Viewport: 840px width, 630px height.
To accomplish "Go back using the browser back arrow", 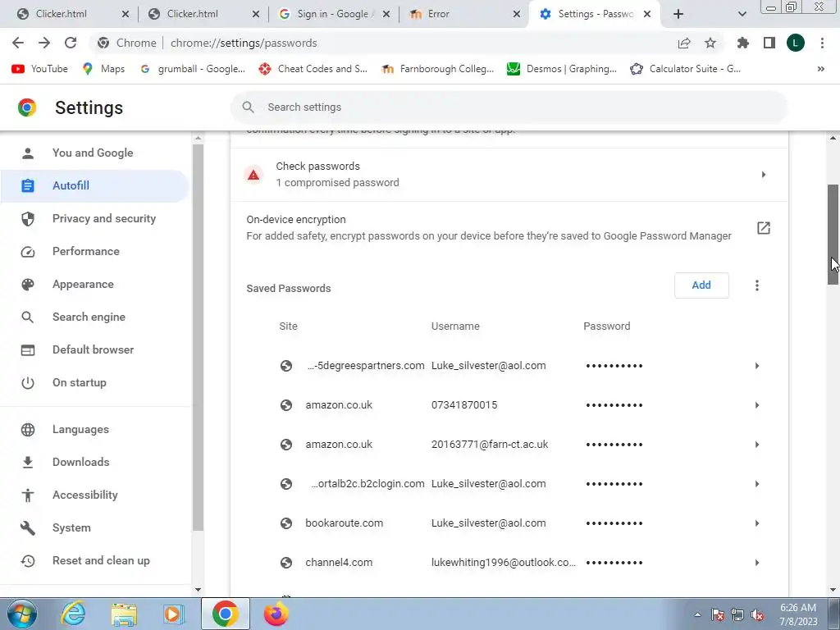I will 18,43.
